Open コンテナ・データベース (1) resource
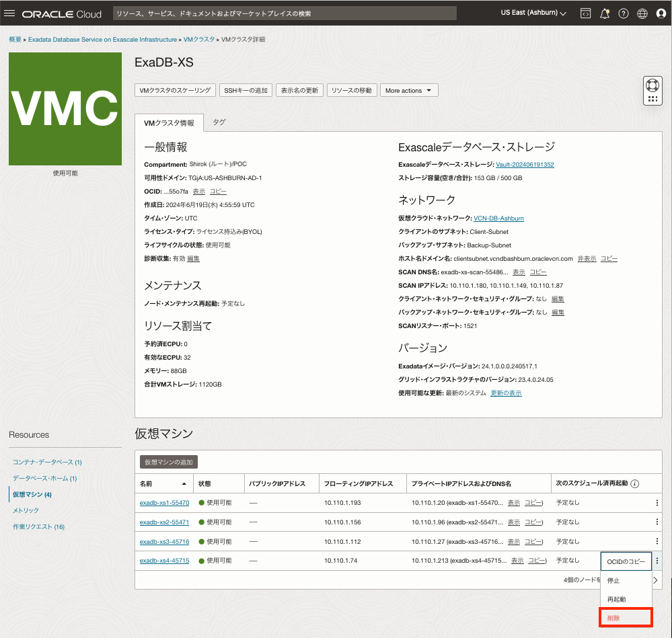672x638 pixels. click(x=47, y=462)
